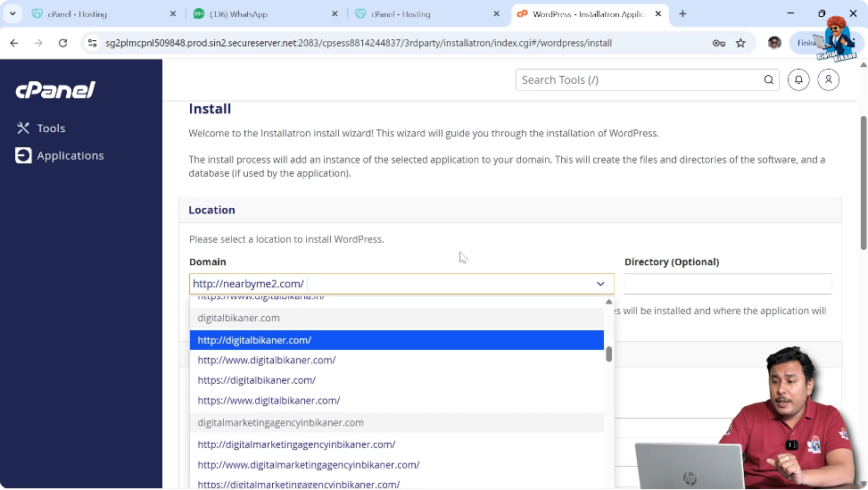868x490 pixels.
Task: Open Tools in the sidebar
Action: [50, 129]
